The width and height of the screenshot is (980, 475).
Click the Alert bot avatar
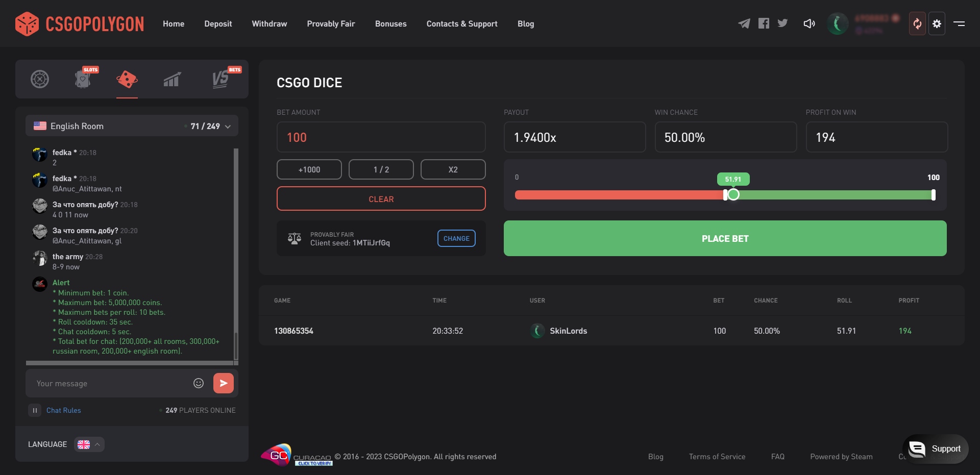40,284
